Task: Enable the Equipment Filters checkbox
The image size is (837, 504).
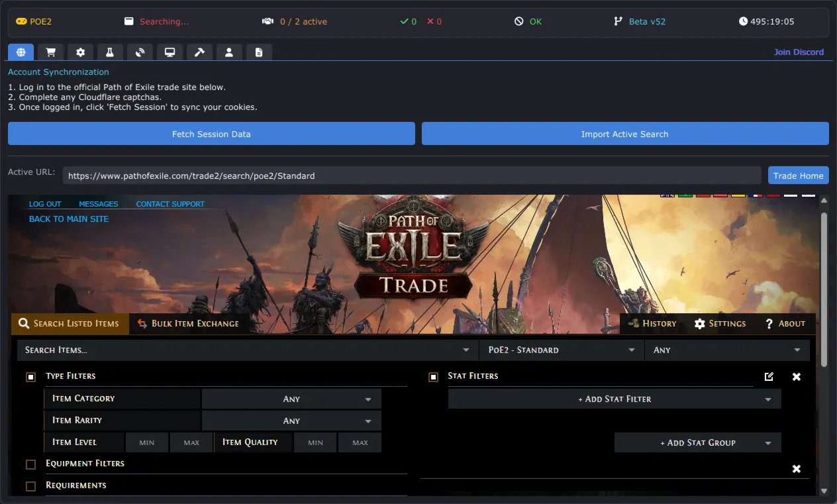Action: tap(30, 464)
